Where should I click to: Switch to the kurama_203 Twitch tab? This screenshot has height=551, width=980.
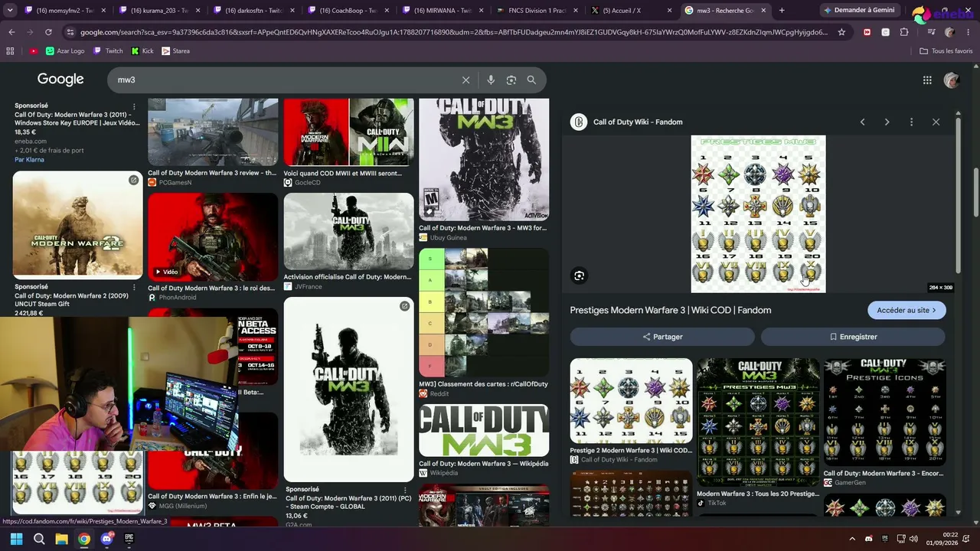[159, 11]
